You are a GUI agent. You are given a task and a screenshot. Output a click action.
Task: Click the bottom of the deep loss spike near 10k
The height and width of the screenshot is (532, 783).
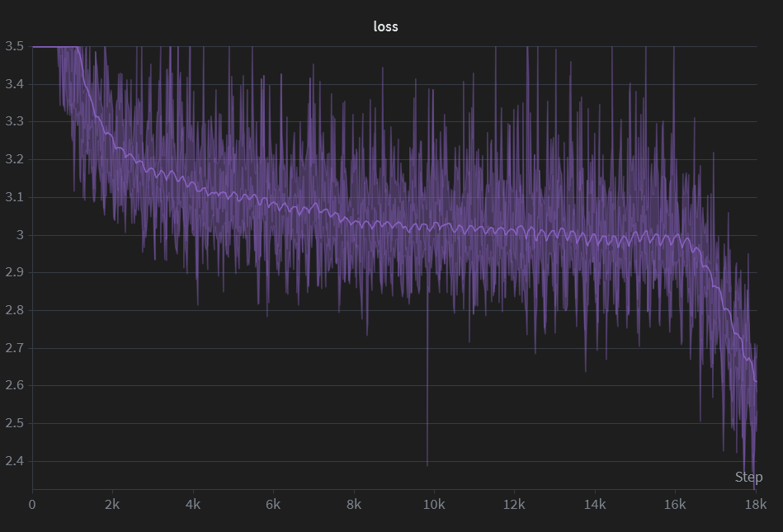pyautogui.click(x=427, y=464)
